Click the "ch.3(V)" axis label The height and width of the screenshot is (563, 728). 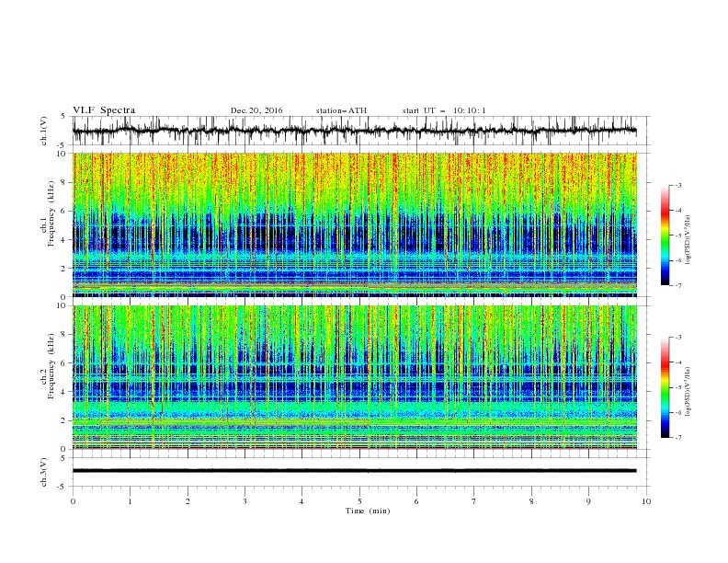(x=44, y=472)
